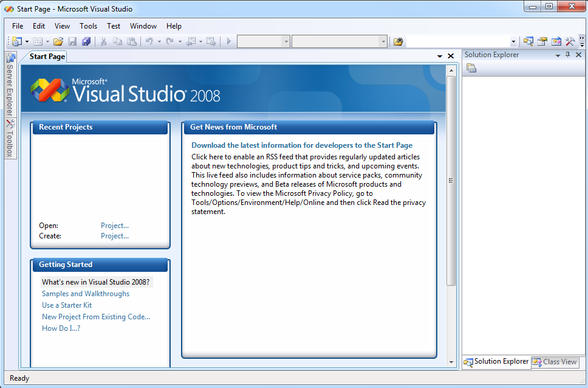The width and height of the screenshot is (588, 388).
Task: Start debugging with the green play icon
Action: [x=229, y=41]
